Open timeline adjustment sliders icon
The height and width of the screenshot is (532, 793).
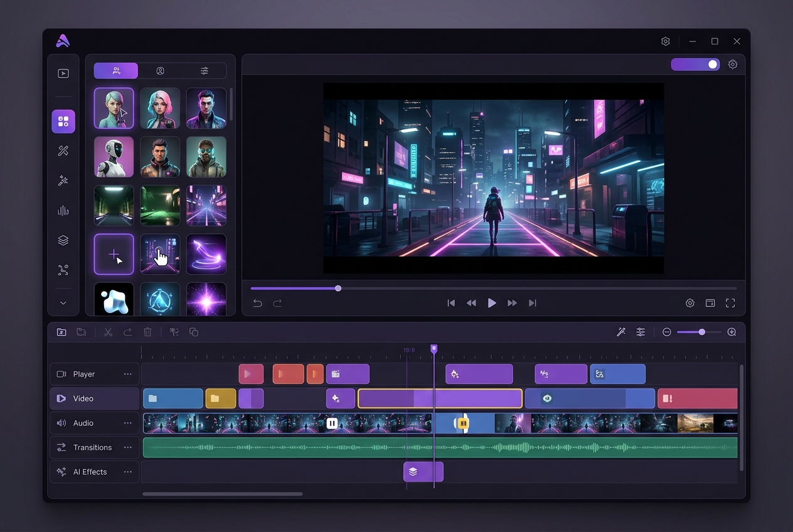click(x=641, y=332)
